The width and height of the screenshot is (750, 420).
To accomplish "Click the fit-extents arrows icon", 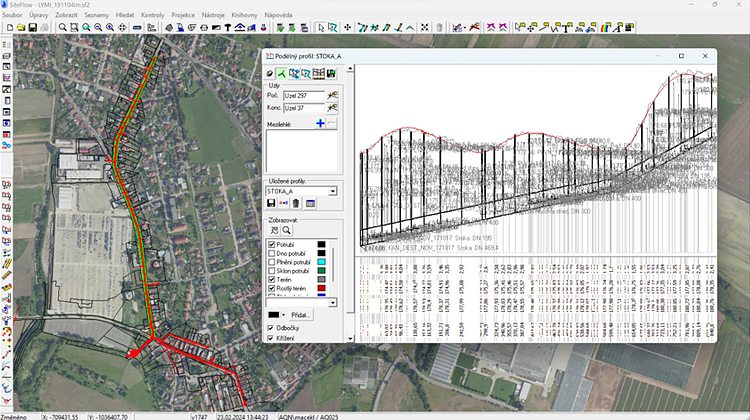I will (424, 28).
